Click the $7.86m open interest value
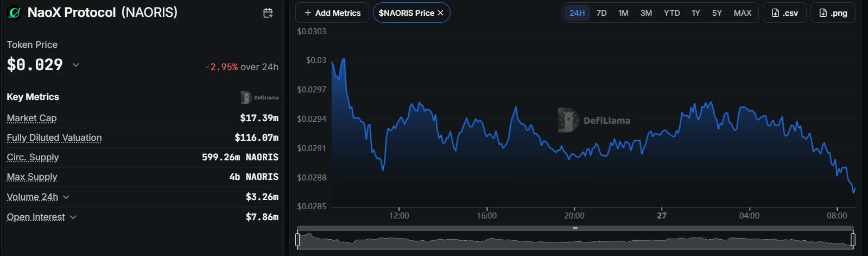The height and width of the screenshot is (256, 868). coord(262,217)
